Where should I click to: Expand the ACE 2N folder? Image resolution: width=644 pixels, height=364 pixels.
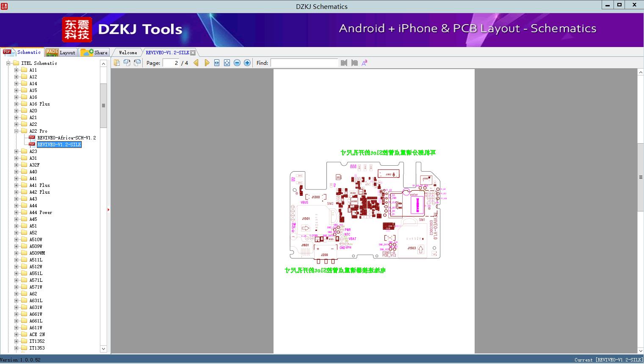17,334
